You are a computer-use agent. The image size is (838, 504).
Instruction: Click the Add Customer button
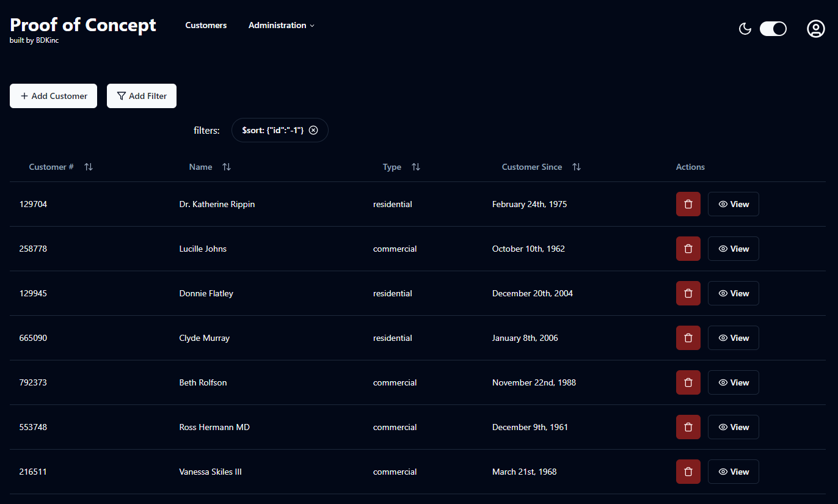pos(53,96)
